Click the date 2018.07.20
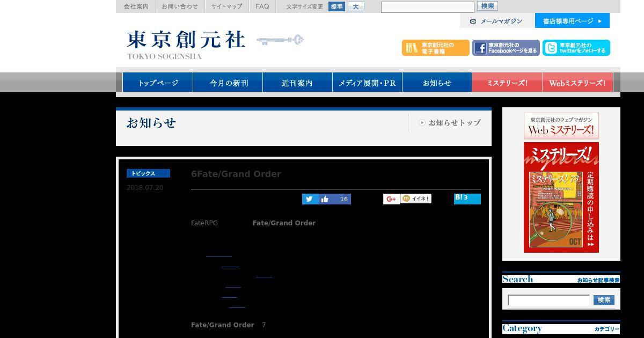The height and width of the screenshot is (338, 644). pyautogui.click(x=145, y=188)
